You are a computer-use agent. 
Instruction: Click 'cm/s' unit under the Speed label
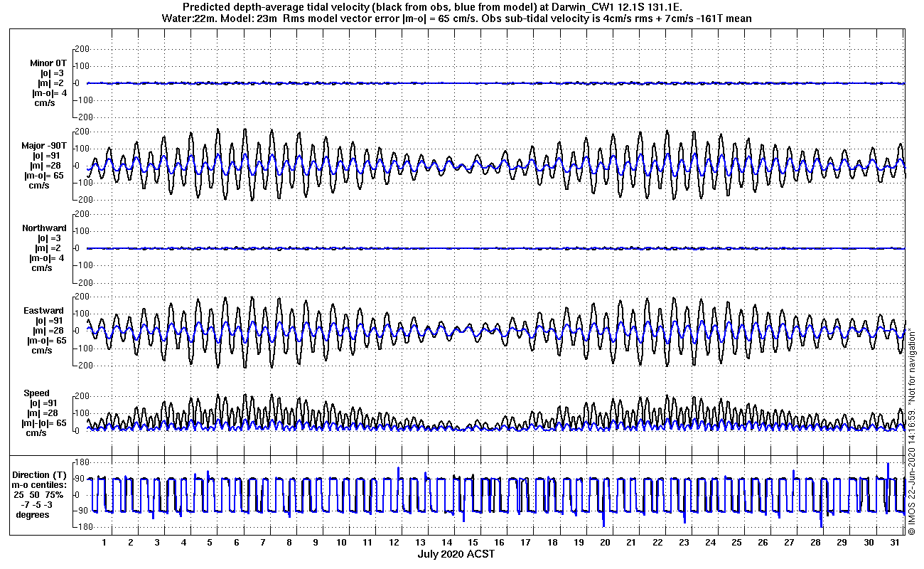pos(37,433)
